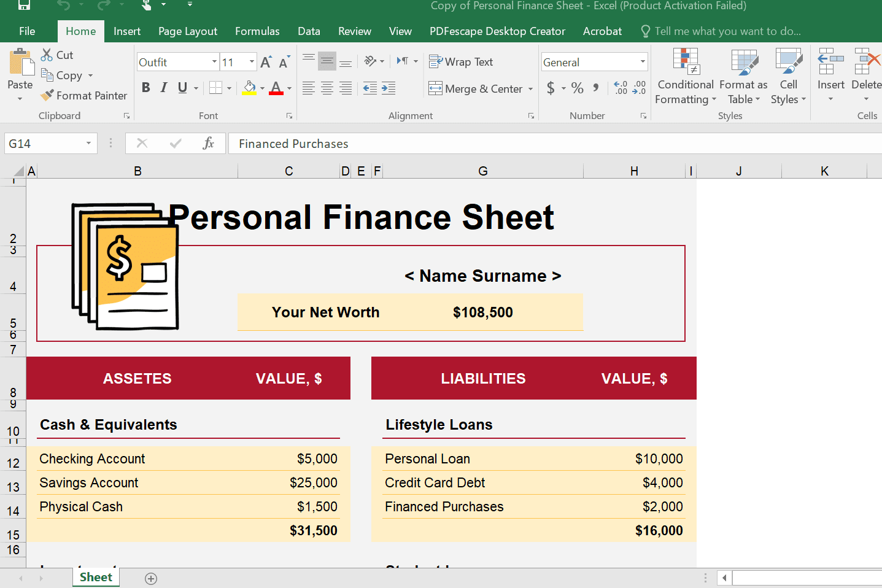
Task: Increase decimal places
Action: tap(621, 88)
